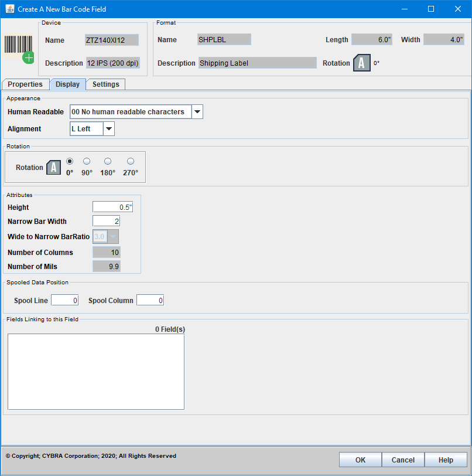Click the Shipping Label description field

coord(258,63)
